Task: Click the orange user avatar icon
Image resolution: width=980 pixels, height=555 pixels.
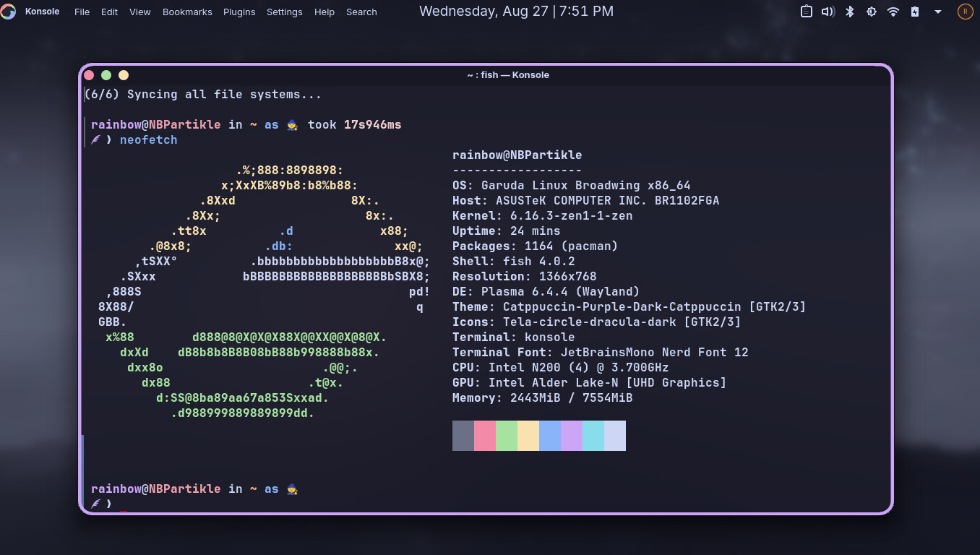Action: (965, 12)
